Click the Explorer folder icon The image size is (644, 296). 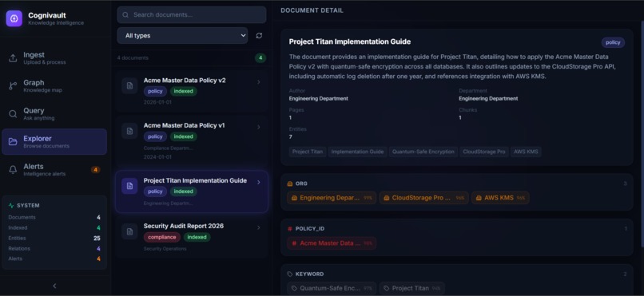[13, 142]
